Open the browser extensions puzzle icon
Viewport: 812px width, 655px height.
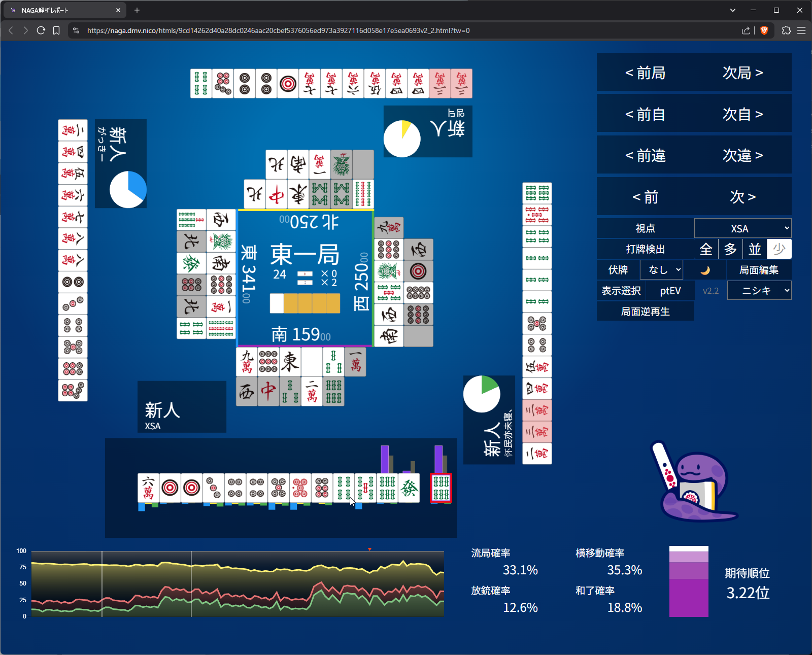[x=786, y=30]
